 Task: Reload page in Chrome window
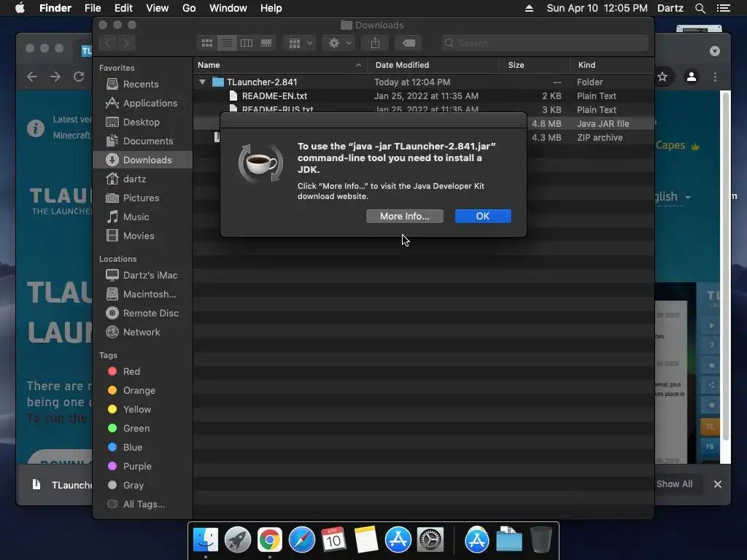point(79,77)
